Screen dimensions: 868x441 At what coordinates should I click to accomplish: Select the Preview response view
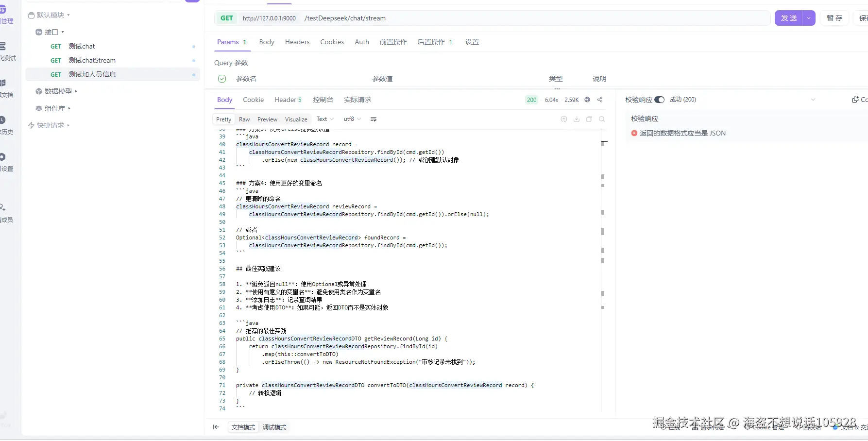tap(267, 119)
